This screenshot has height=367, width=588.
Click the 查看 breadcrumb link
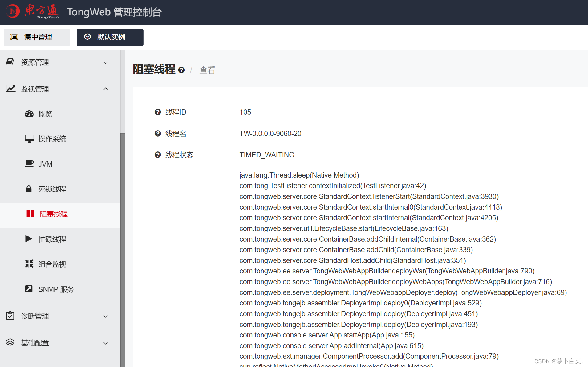point(207,70)
